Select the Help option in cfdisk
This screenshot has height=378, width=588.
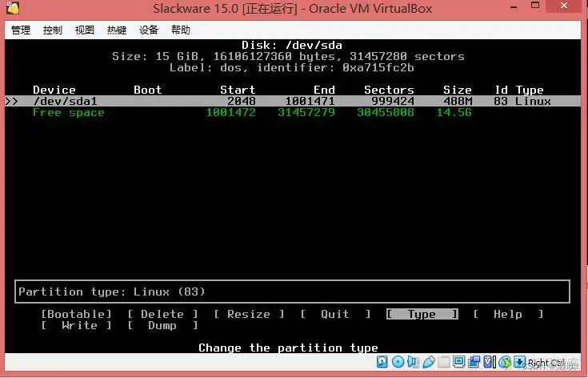(508, 314)
